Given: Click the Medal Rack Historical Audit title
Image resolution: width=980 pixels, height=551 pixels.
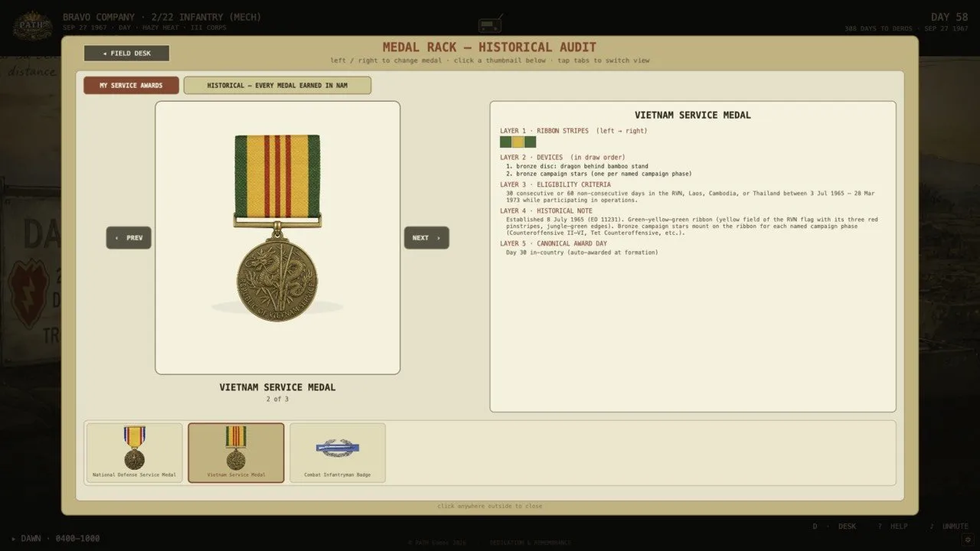Looking at the screenshot, I should point(489,47).
